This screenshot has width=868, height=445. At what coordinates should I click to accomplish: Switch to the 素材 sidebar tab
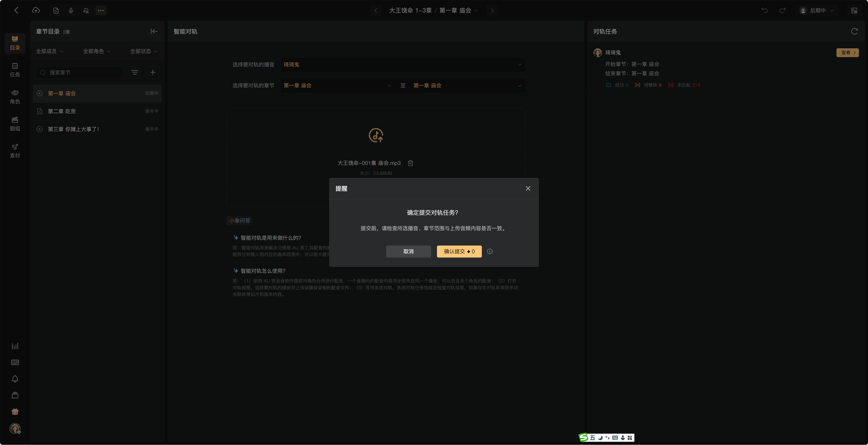pyautogui.click(x=15, y=151)
